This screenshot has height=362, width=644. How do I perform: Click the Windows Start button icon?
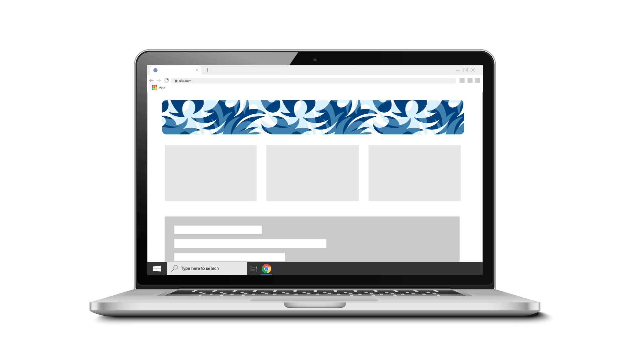[157, 268]
